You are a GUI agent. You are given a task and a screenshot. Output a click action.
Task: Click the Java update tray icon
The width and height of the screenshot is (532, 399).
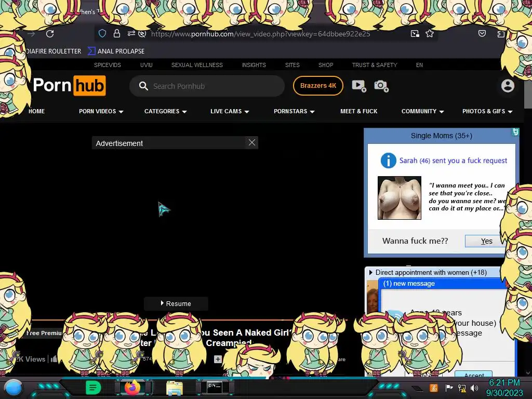coord(433,388)
